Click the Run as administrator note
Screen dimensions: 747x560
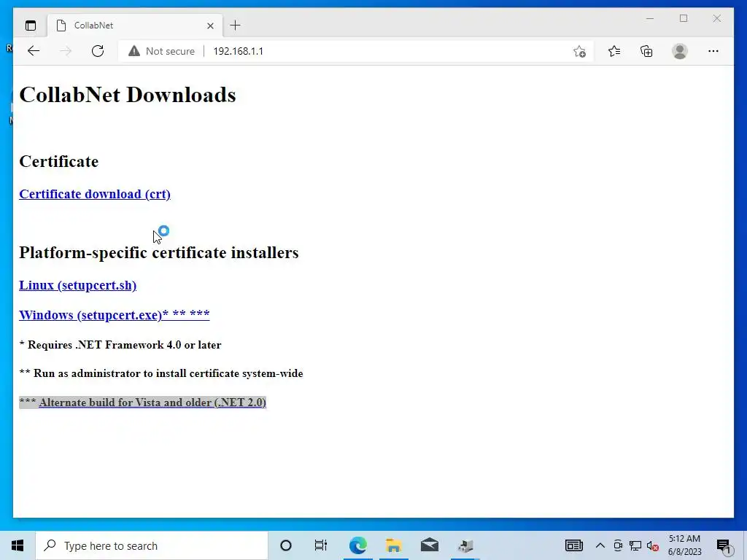161,373
